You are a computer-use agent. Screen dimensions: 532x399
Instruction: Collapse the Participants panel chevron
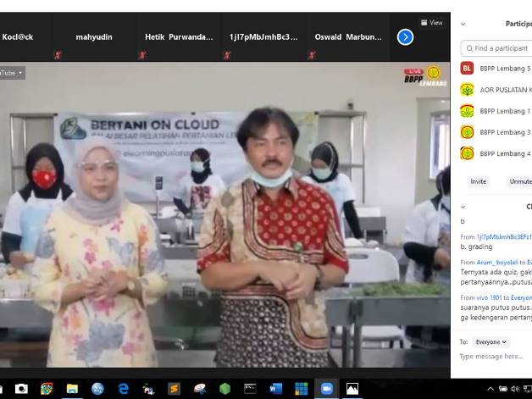click(x=463, y=24)
